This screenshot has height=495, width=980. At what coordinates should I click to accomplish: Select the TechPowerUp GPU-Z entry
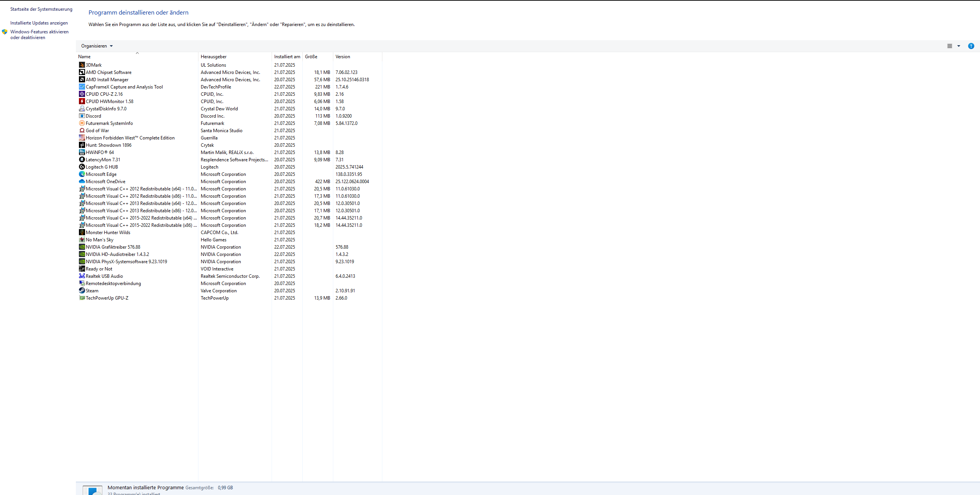click(107, 298)
